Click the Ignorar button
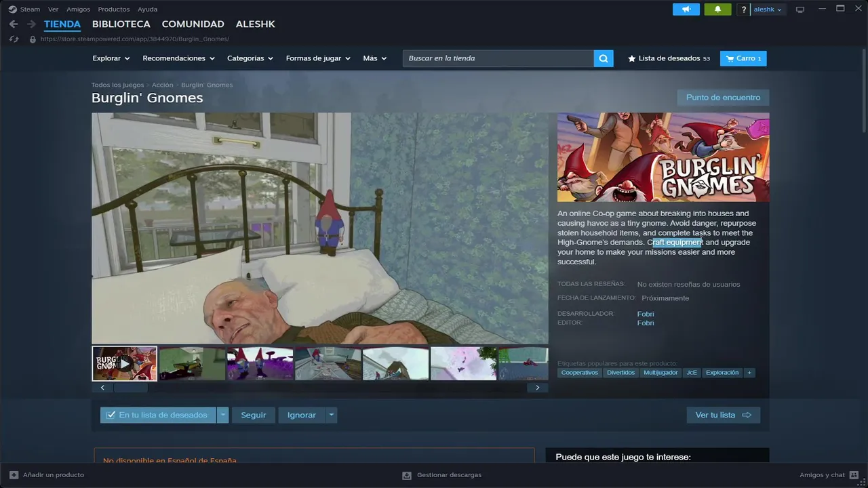868x488 pixels. pos(302,415)
